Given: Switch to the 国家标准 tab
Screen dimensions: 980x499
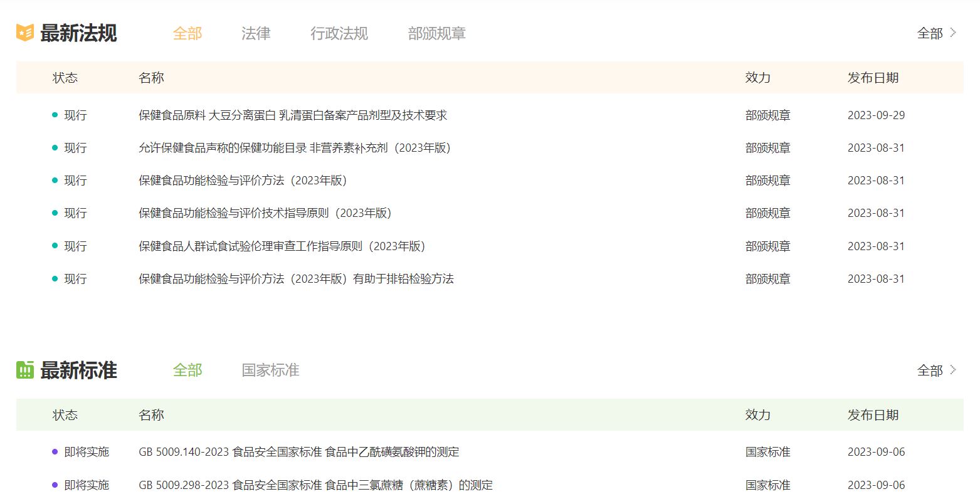Looking at the screenshot, I should [271, 370].
